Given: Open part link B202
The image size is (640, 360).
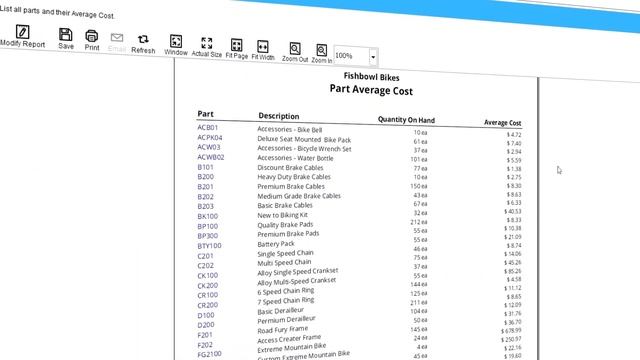Looking at the screenshot, I should tap(205, 197).
